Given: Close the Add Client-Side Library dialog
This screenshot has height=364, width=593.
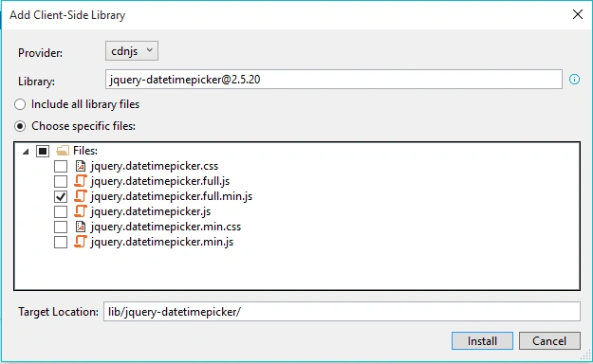Looking at the screenshot, I should click(578, 14).
